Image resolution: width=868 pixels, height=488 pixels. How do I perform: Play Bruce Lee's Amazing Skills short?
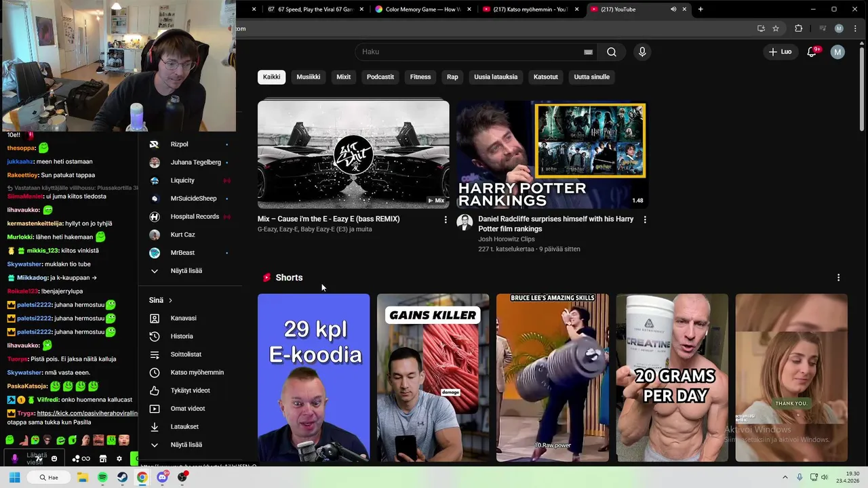tap(552, 378)
